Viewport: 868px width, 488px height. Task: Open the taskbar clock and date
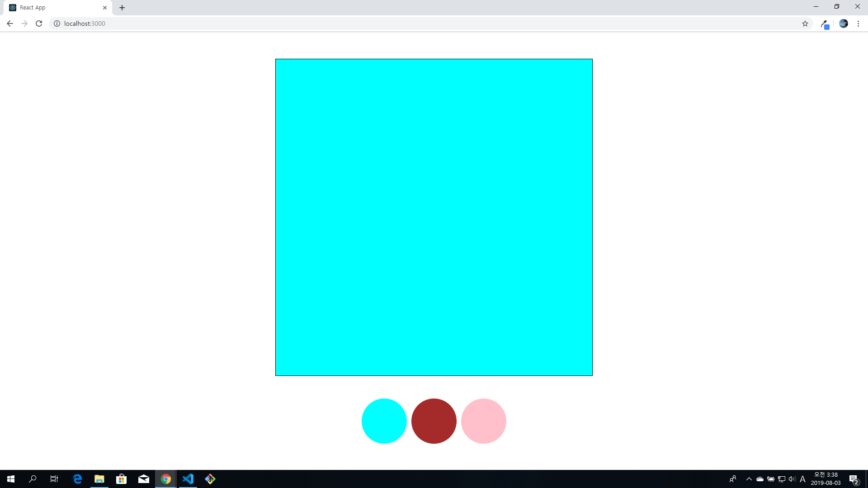click(826, 479)
